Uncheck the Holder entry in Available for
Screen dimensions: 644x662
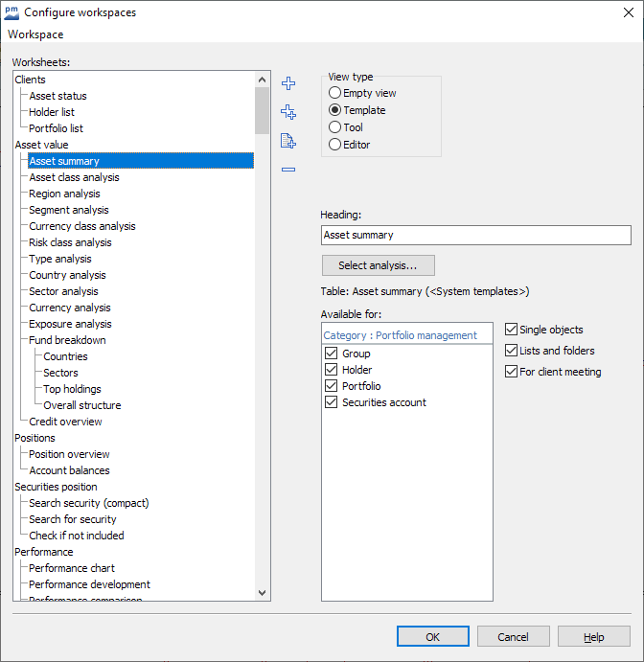[332, 370]
